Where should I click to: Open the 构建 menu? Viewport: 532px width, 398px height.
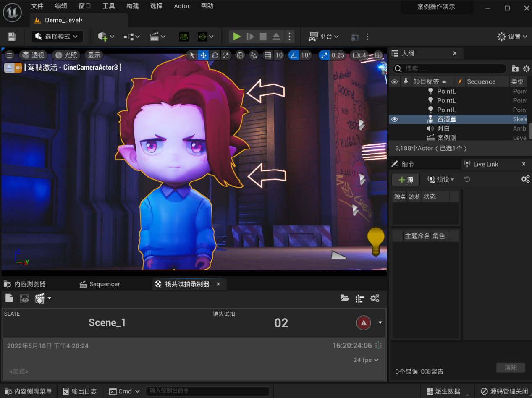(133, 6)
